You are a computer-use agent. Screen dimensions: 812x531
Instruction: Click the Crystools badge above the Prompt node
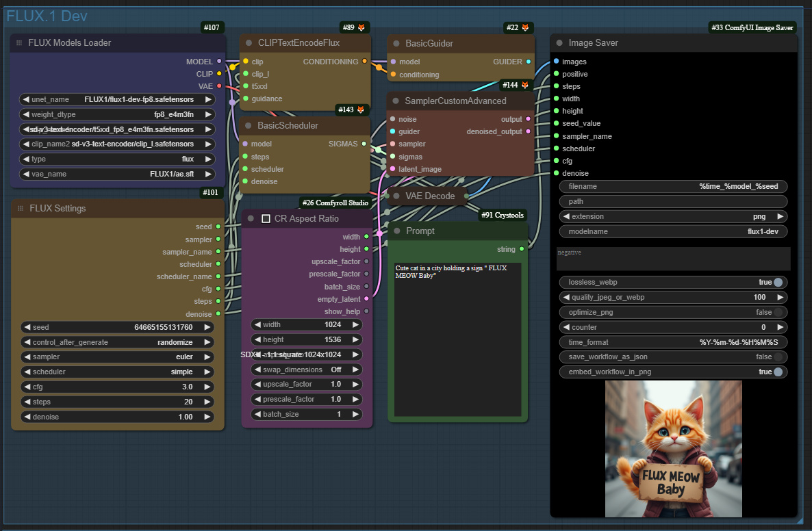click(x=502, y=215)
